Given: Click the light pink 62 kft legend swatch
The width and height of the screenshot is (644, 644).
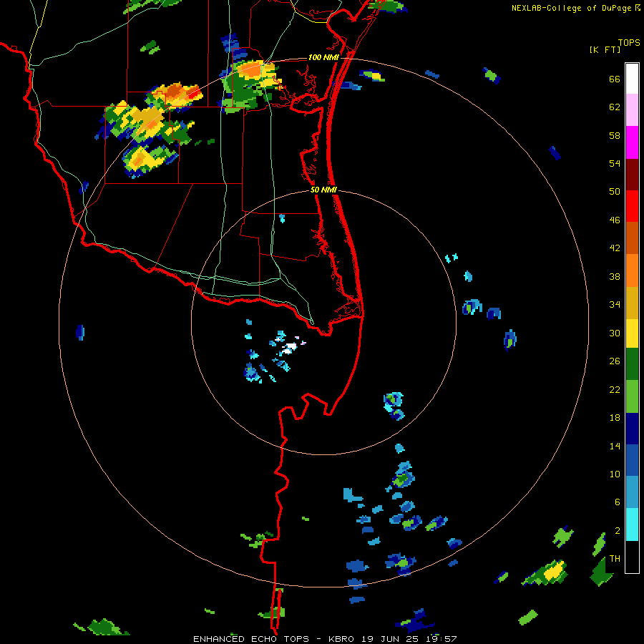Looking at the screenshot, I should pos(632,109).
